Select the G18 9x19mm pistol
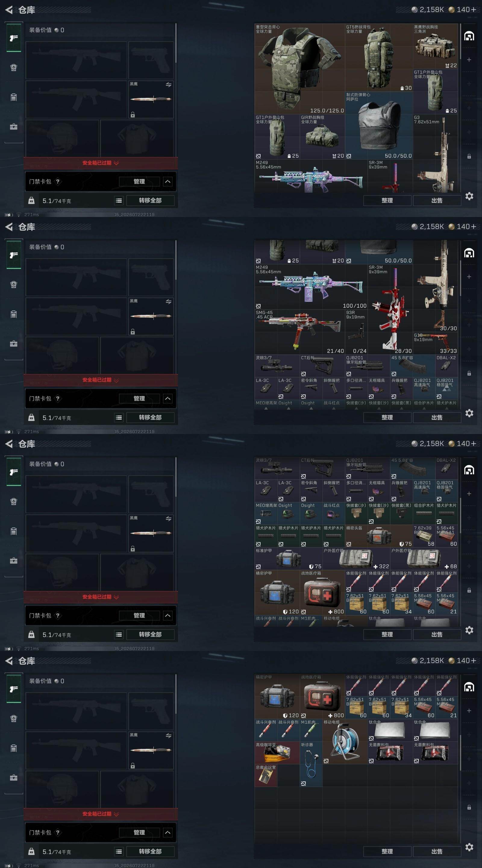 click(x=435, y=343)
